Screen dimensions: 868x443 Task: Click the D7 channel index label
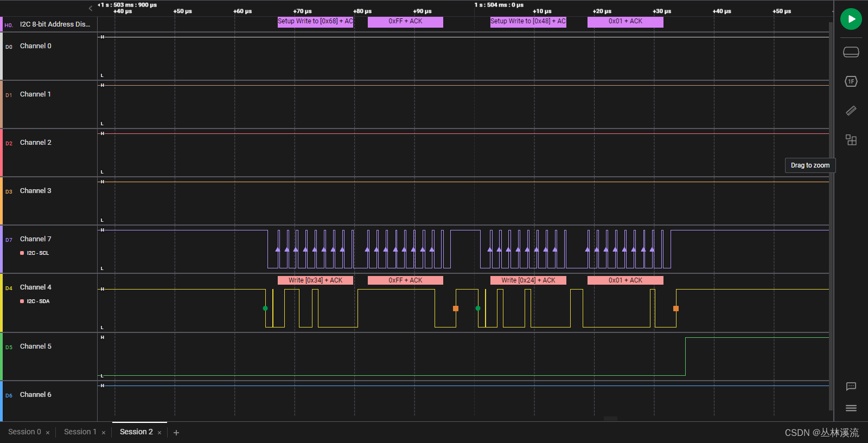pos(9,240)
